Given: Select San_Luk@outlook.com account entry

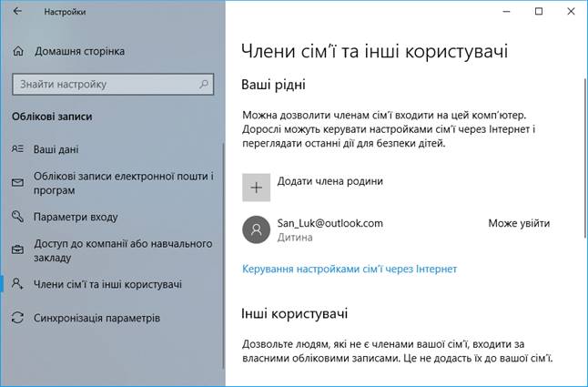Looking at the screenshot, I should coord(396,229).
